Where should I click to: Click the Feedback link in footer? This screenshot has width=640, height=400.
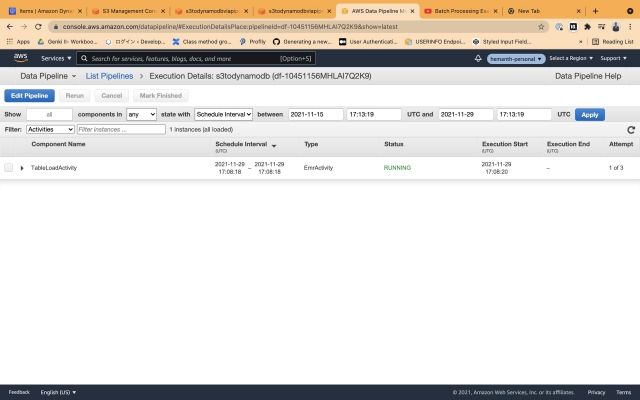(x=19, y=392)
